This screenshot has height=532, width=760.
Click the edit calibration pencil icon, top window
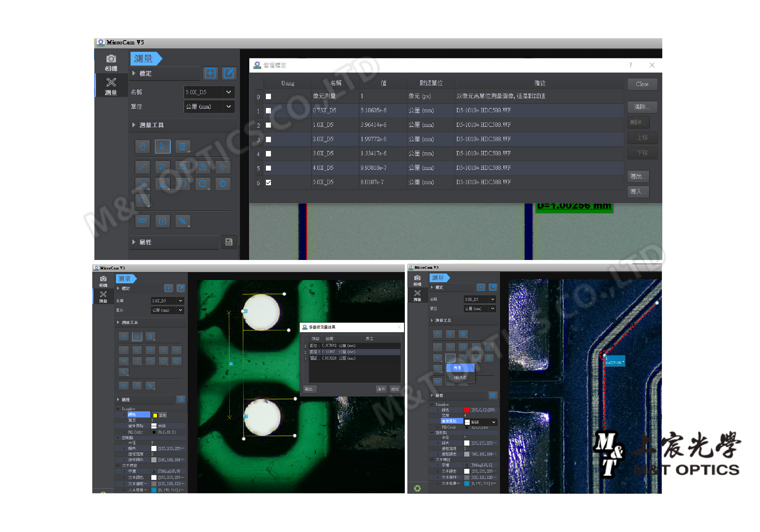[229, 73]
